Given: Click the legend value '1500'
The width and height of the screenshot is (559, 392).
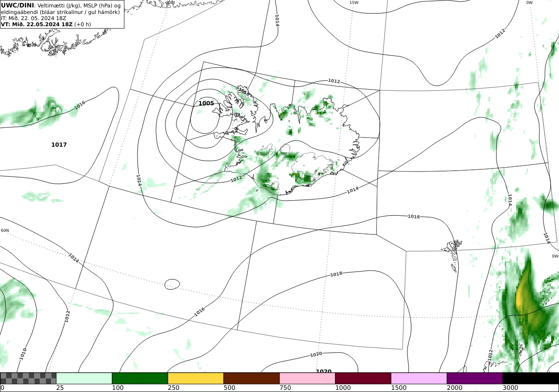Looking at the screenshot, I should point(399,388).
